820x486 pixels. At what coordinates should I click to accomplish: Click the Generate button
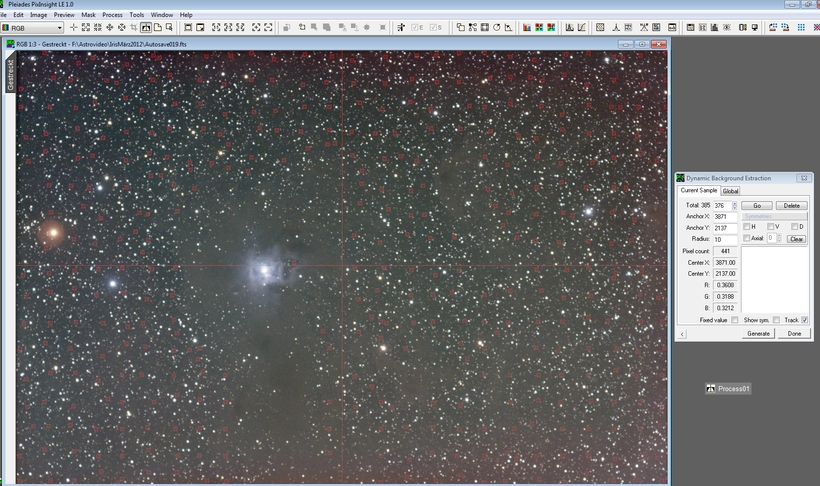758,333
